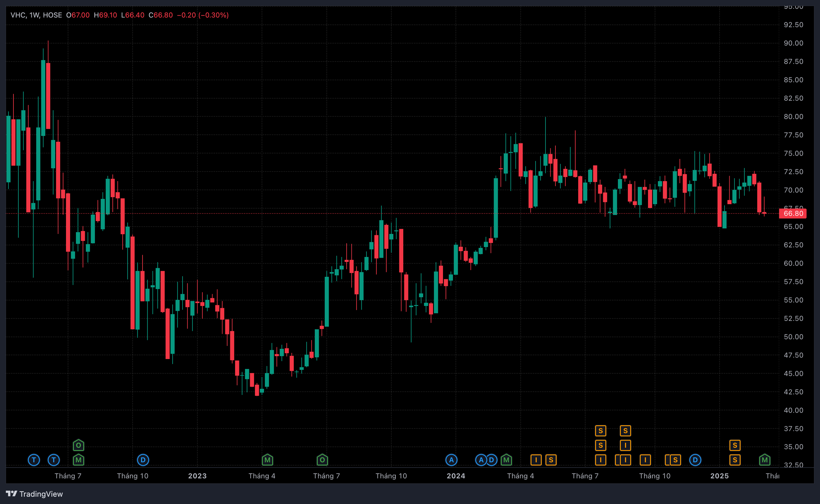Click the H69.10 high value in the legend
Screen dimensions: 820x504
(x=105, y=15)
